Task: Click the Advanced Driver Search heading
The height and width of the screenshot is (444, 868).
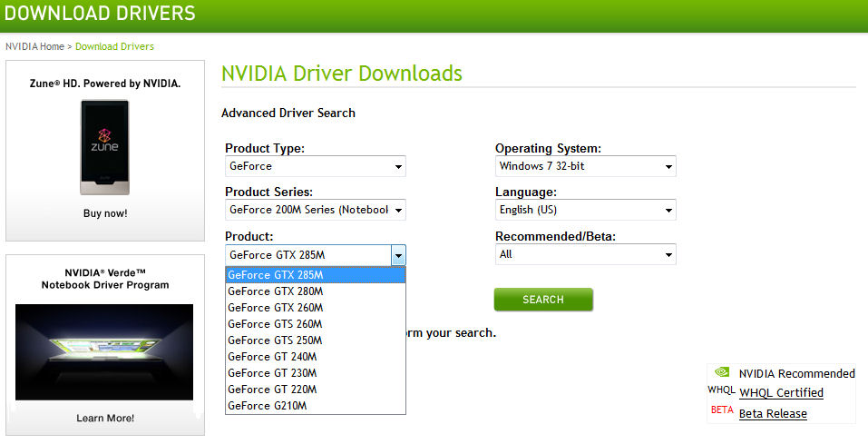Action: click(288, 113)
